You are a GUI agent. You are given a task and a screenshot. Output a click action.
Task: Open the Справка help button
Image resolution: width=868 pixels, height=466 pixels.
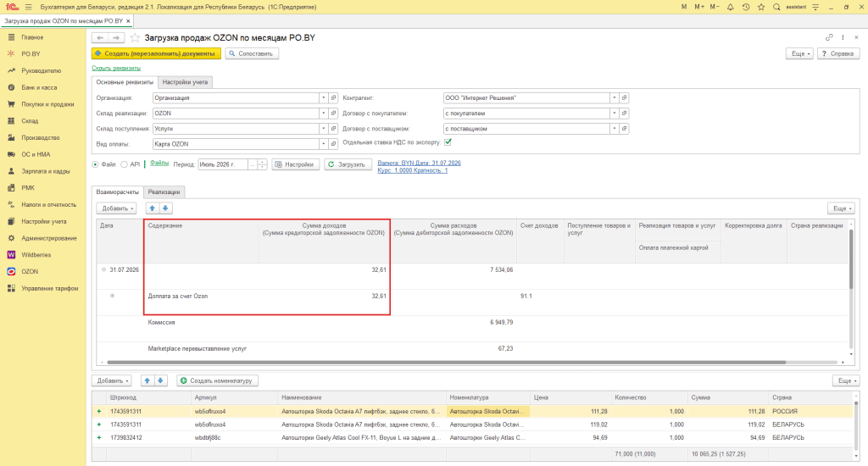pos(838,53)
